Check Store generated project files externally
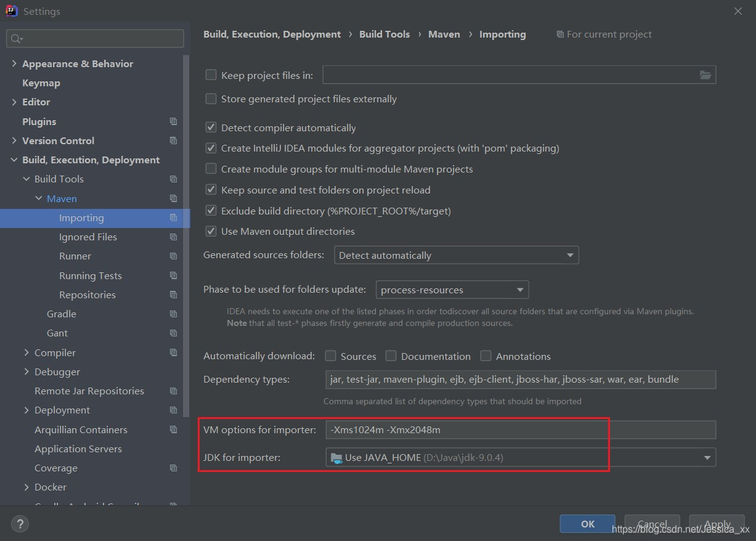 [211, 99]
